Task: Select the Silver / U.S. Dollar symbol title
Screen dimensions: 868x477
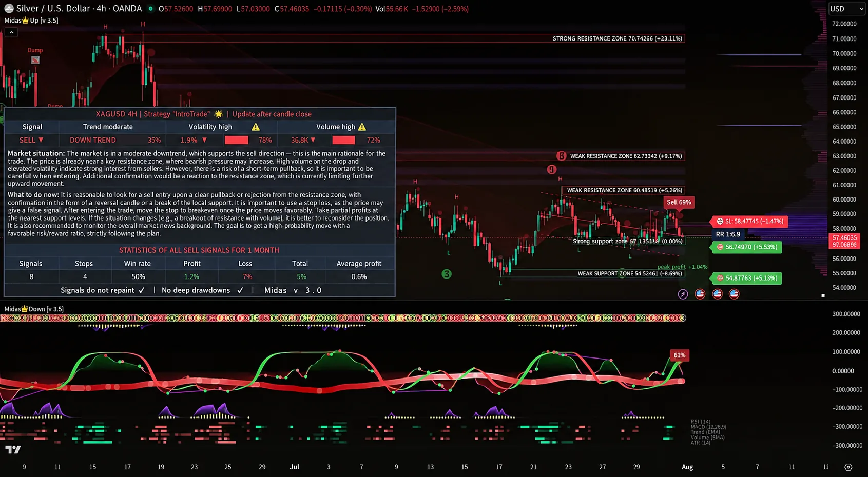Action: click(x=79, y=9)
